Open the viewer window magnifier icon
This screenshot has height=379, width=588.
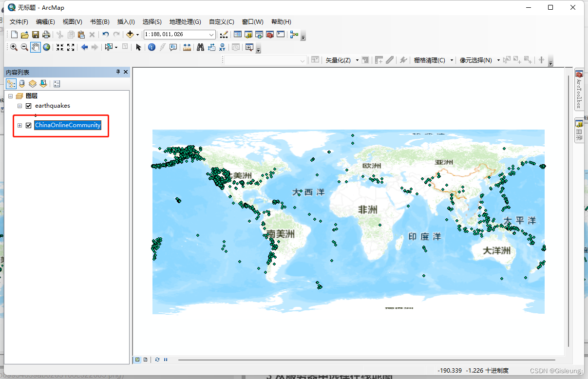point(249,47)
